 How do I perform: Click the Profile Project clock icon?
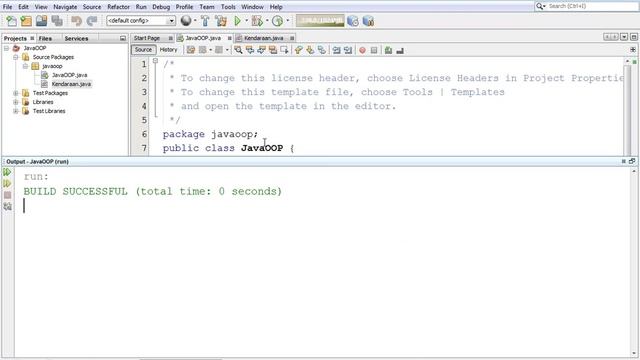[x=278, y=21]
